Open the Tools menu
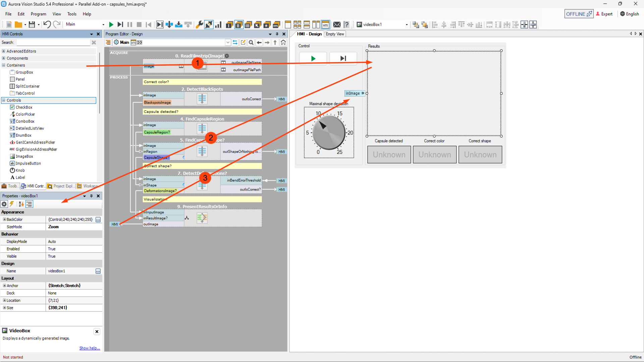 pyautogui.click(x=72, y=14)
